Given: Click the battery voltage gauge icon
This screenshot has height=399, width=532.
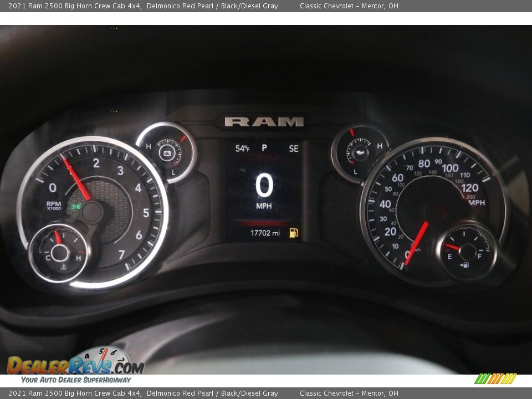Looking at the screenshot, I should 167,154.
